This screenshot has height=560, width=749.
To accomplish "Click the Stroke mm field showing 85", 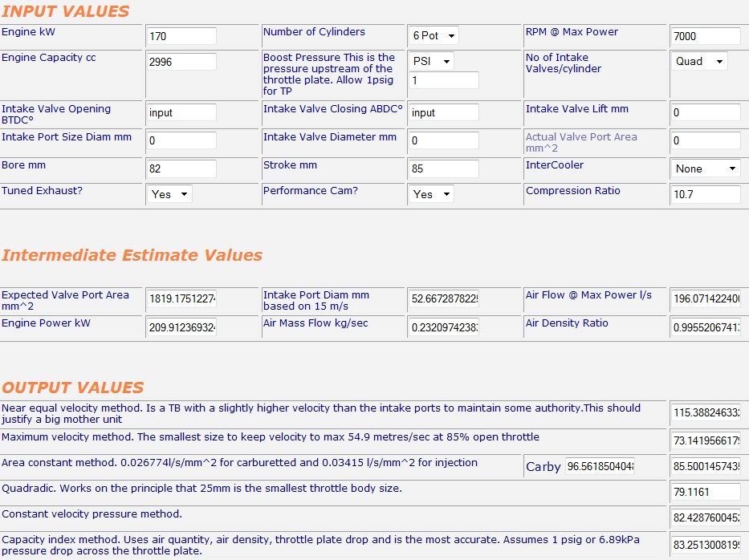I will tap(444, 169).
